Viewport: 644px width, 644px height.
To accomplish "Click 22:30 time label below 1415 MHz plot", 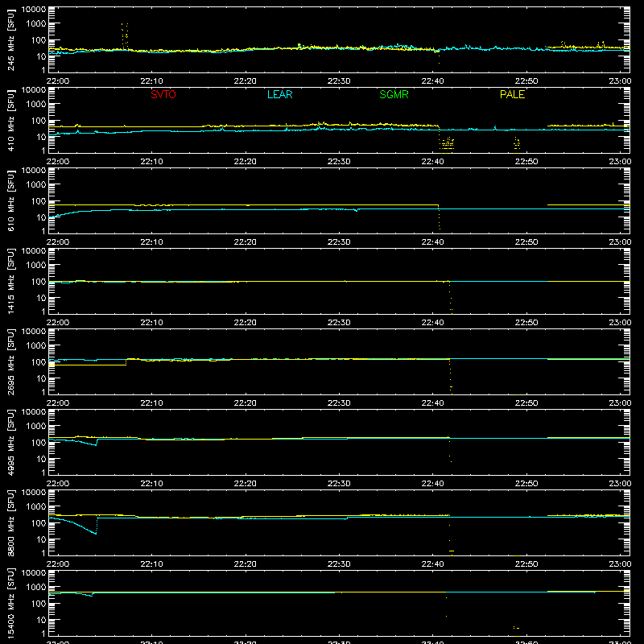I will click(339, 323).
